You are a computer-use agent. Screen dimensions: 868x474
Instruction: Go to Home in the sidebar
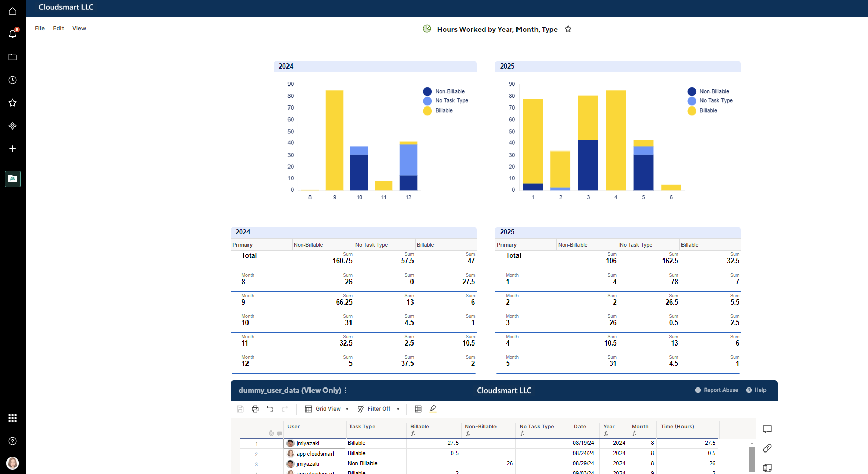(x=12, y=11)
